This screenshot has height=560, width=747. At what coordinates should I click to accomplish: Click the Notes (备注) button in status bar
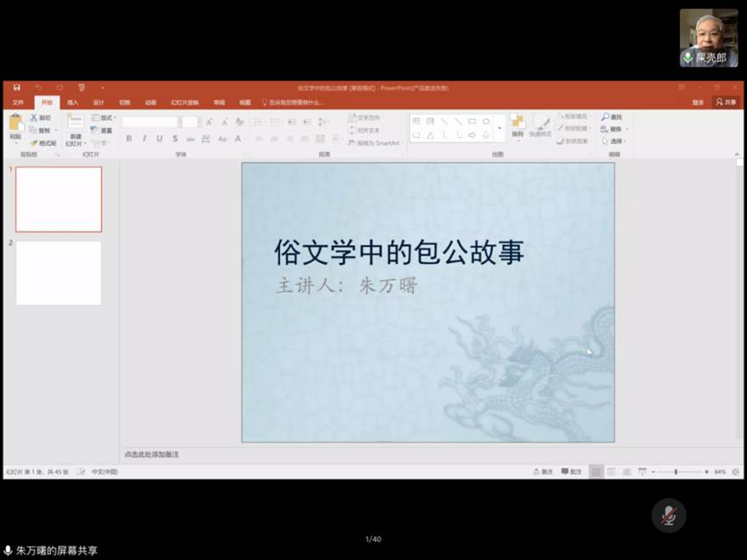click(x=543, y=472)
